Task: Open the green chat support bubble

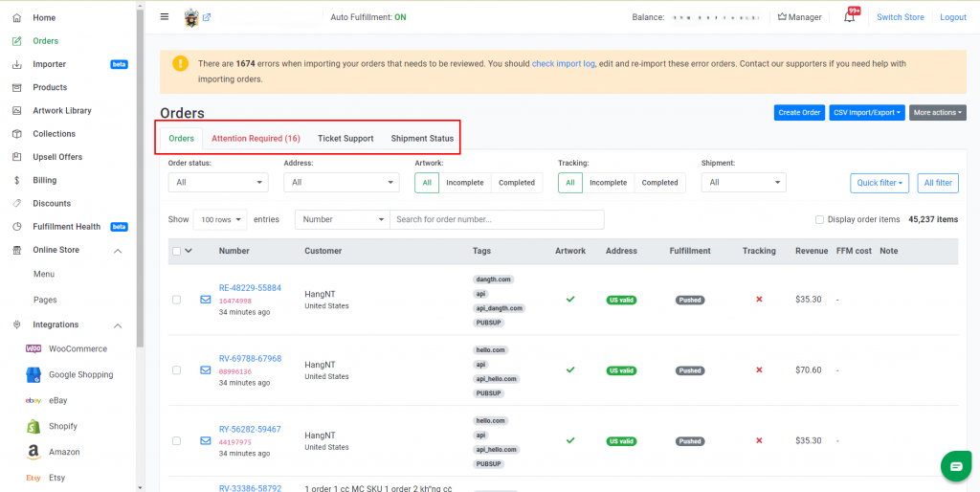Action: click(x=956, y=466)
